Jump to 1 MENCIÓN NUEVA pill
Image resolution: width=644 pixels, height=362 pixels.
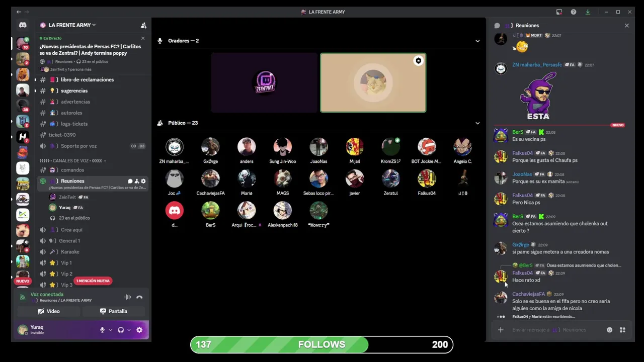tap(93, 281)
